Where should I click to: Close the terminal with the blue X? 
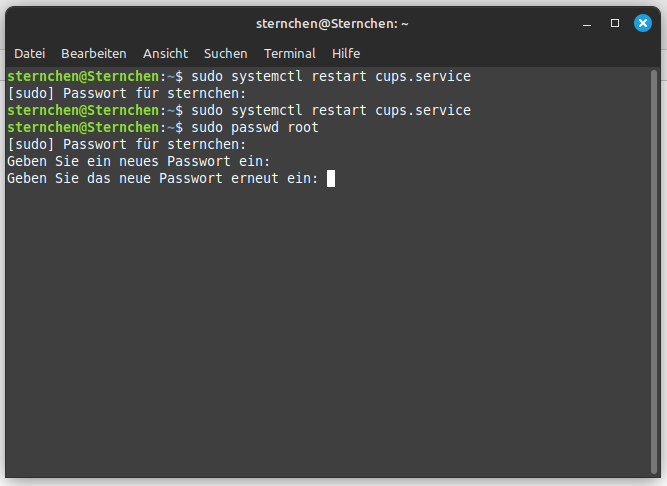click(x=642, y=22)
